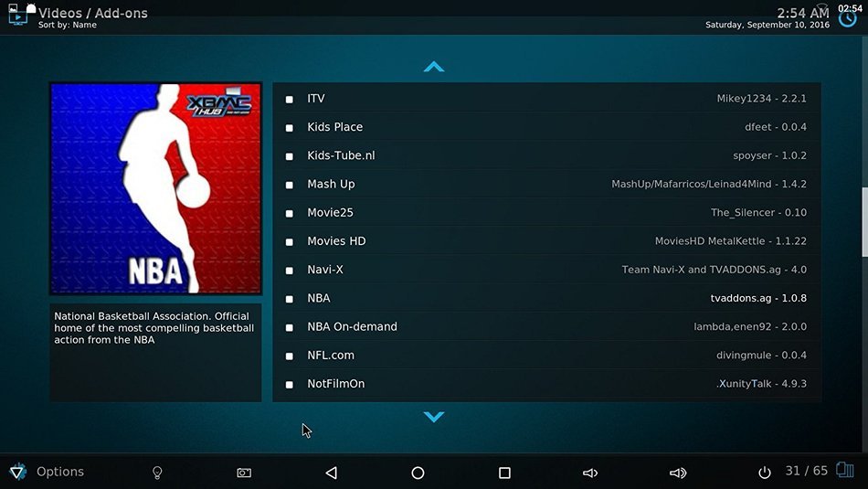Viewport: 868px width, 489px height.
Task: Click the square bullet beside Navi-X
Action: [x=289, y=271]
